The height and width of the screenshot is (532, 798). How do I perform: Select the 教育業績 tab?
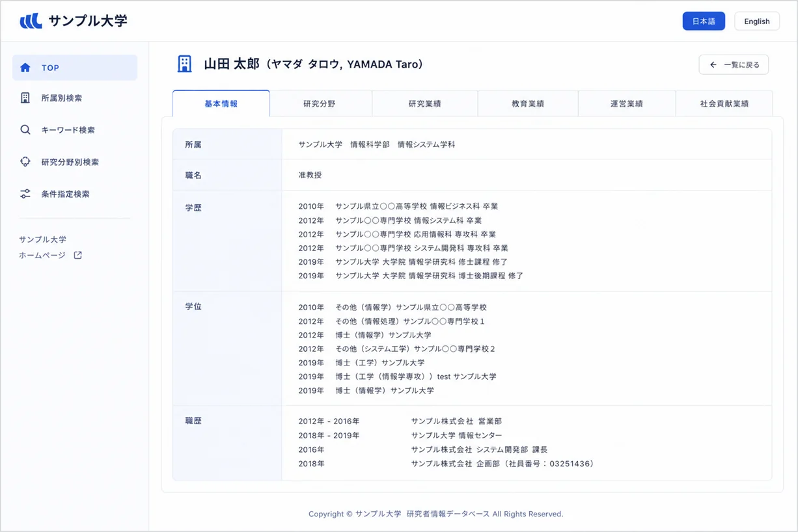click(528, 103)
